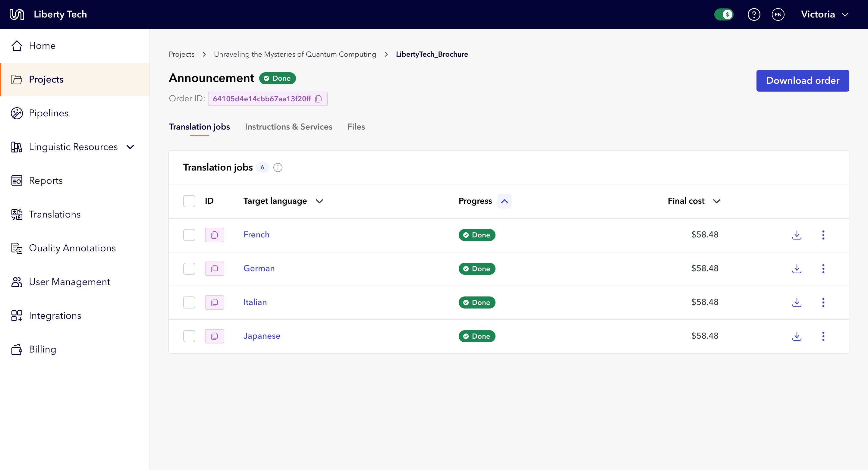Copy the Japanese job ID
The height and width of the screenshot is (470, 868).
tap(214, 336)
